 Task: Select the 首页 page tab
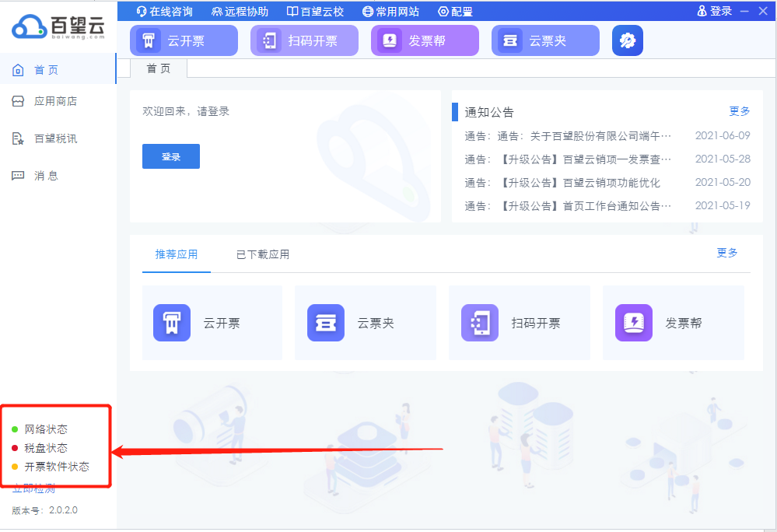[x=159, y=68]
